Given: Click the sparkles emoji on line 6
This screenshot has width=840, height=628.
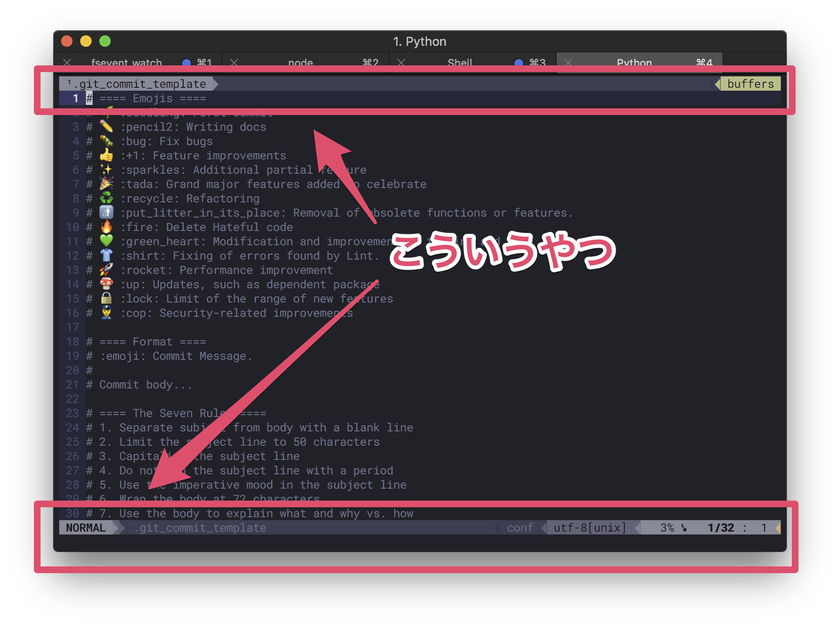Looking at the screenshot, I should [x=106, y=169].
